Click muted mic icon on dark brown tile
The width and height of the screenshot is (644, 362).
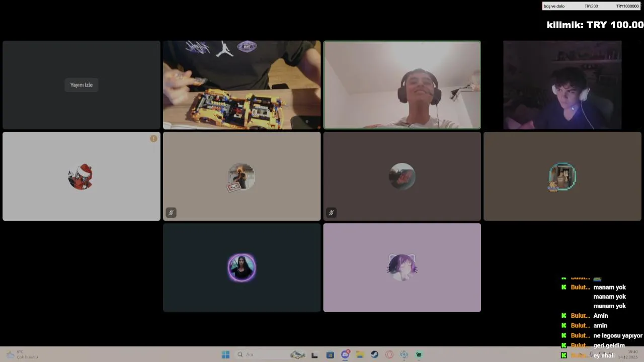tap(331, 213)
